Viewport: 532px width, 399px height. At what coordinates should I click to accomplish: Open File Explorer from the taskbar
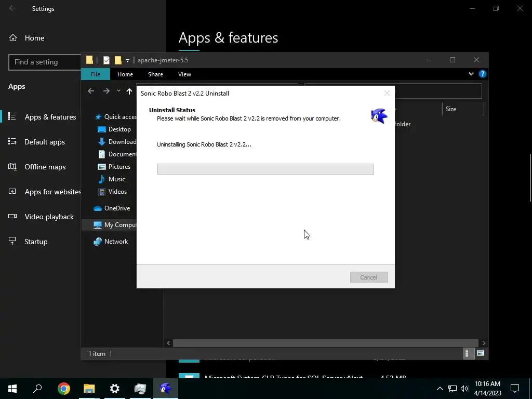(89, 389)
